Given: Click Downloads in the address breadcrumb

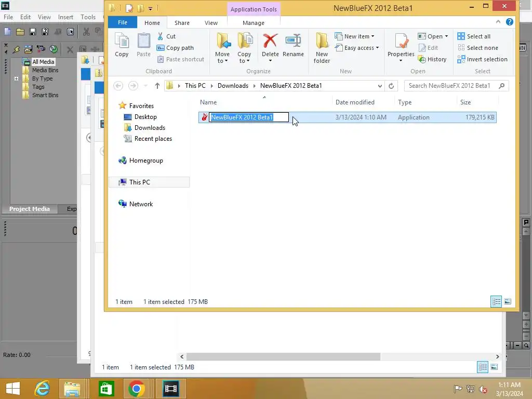Looking at the screenshot, I should coord(233,86).
